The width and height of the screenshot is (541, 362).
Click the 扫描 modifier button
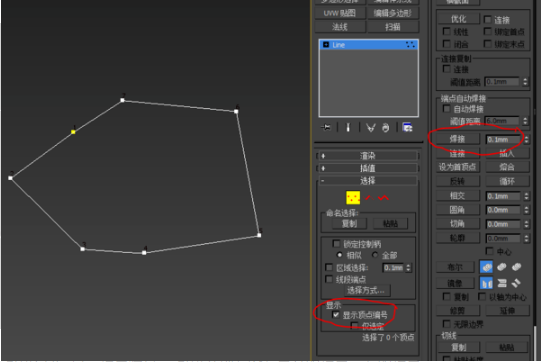(393, 26)
